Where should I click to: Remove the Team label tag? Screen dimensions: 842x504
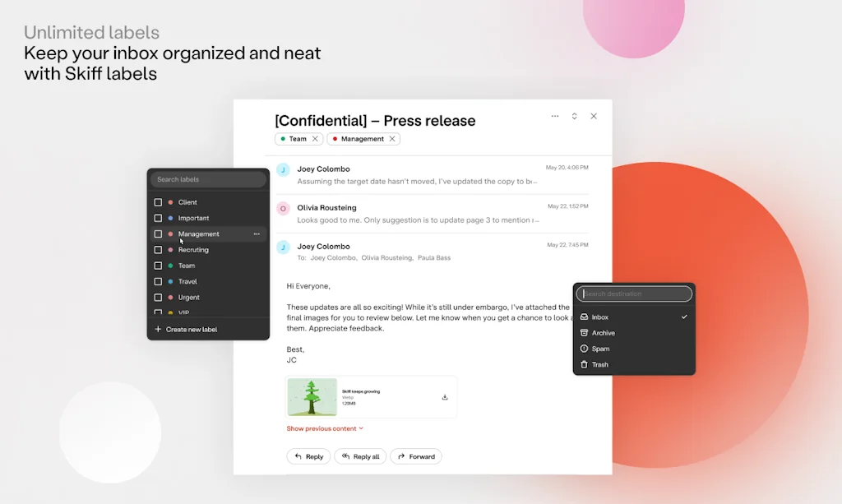click(315, 139)
